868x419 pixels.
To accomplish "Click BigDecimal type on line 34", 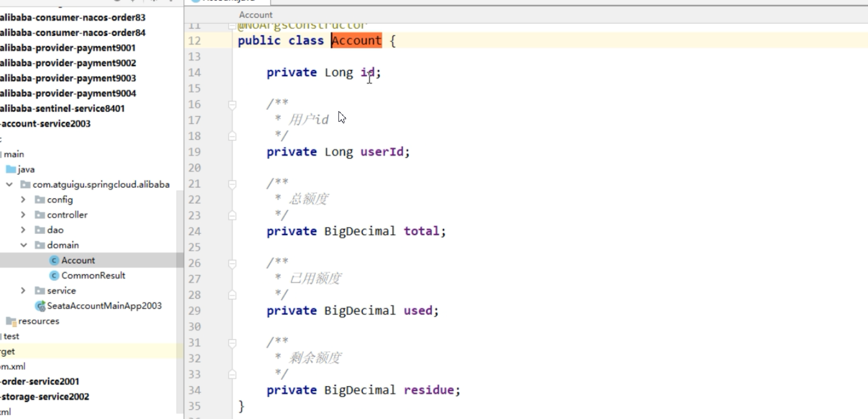I will pyautogui.click(x=360, y=390).
